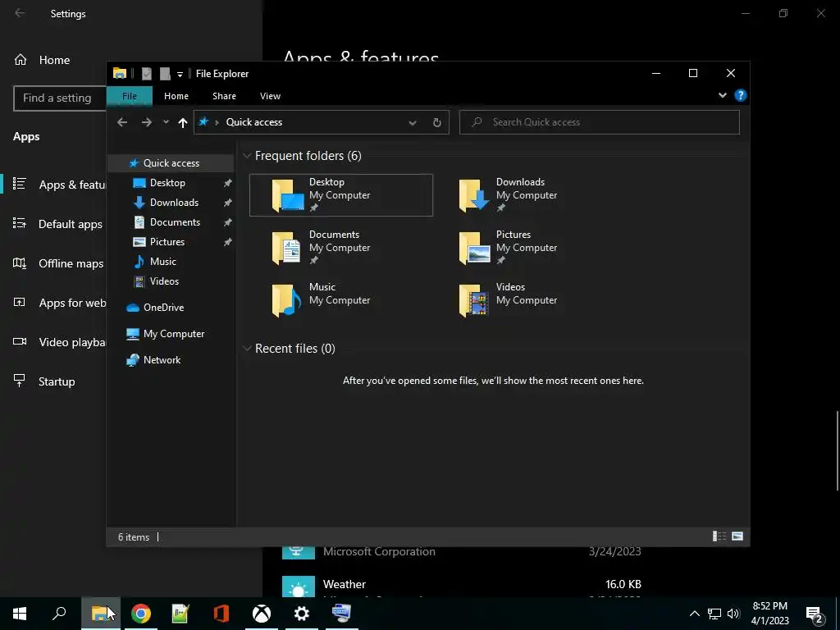Unpin Desktop via its pin icon in sidebar
Screen dimensions: 840x630
pos(227,183)
